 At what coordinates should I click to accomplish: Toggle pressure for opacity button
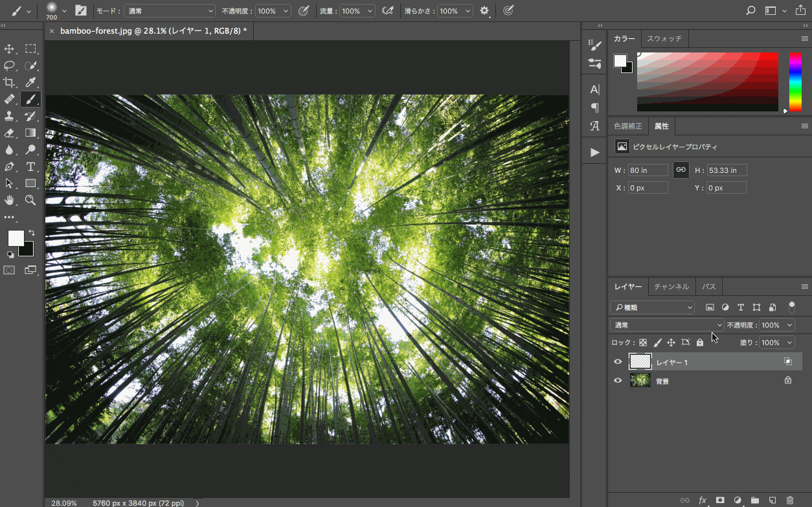pos(303,10)
